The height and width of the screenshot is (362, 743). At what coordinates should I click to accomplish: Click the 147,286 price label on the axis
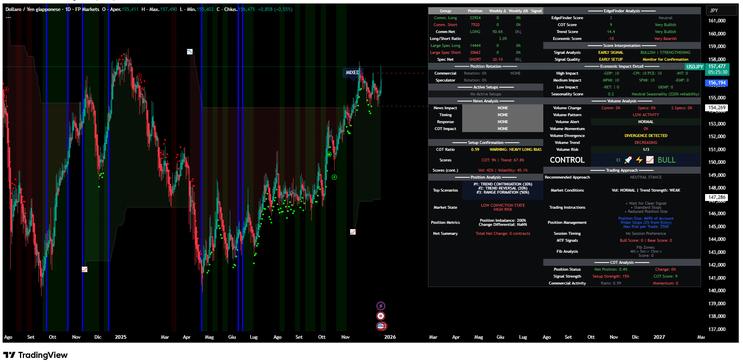717,197
